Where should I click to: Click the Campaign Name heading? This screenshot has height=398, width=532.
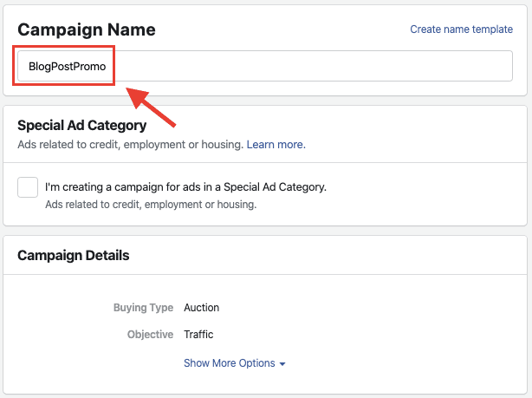click(x=87, y=29)
